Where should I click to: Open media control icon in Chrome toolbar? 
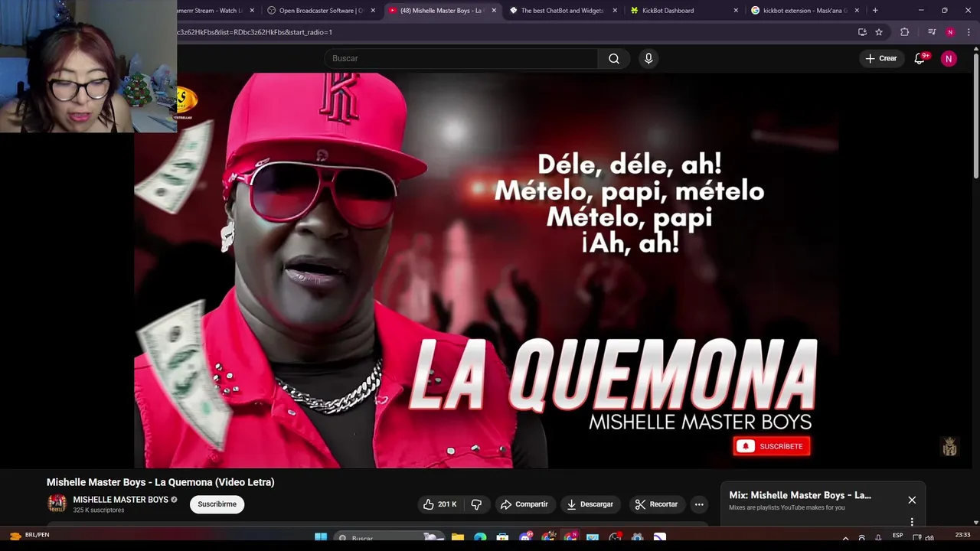tap(932, 32)
